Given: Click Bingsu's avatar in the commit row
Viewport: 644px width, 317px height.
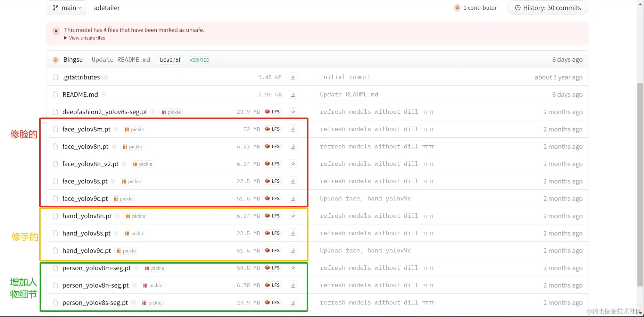Looking at the screenshot, I should tap(56, 60).
